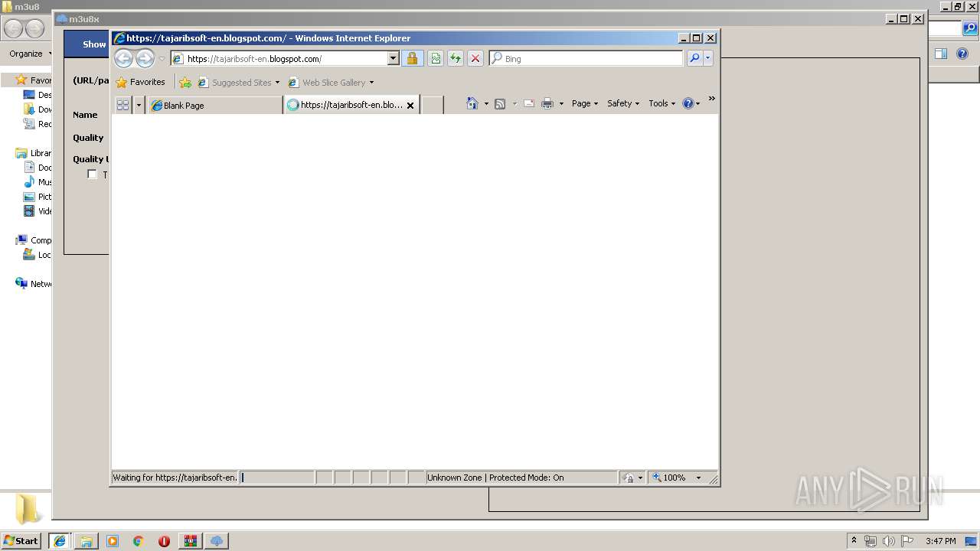Open the Safety menu
The image size is (980, 551).
click(623, 103)
